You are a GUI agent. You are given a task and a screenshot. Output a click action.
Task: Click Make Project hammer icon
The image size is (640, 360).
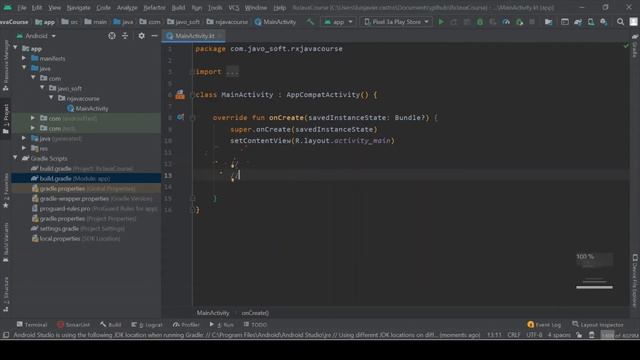[x=311, y=22]
